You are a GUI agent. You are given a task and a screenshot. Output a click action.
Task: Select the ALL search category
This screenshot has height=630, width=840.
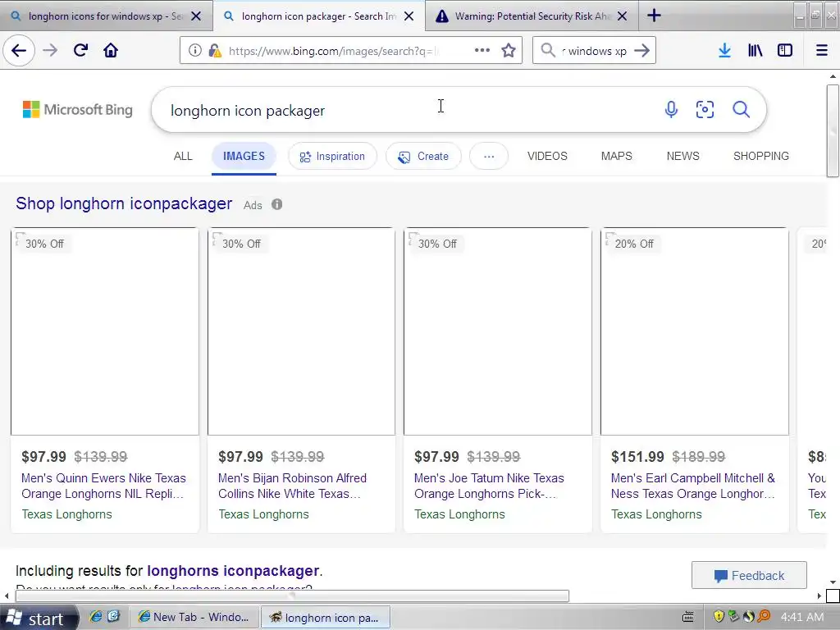coord(183,156)
